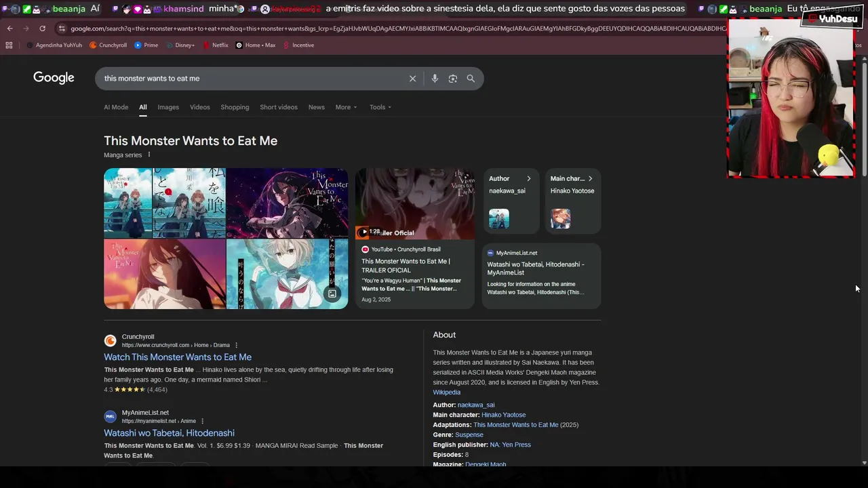This screenshot has height=488, width=868.
Task: Reload the page with the refresh icon
Action: (42, 28)
